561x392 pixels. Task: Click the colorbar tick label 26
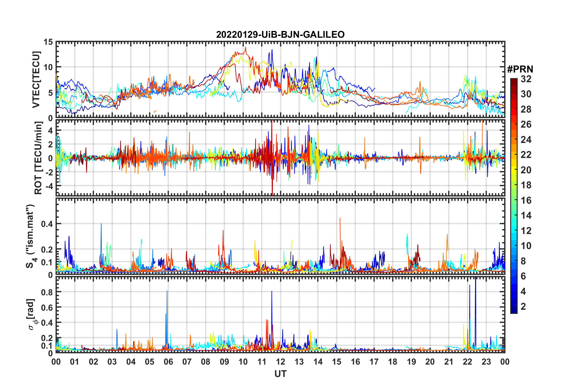click(526, 124)
